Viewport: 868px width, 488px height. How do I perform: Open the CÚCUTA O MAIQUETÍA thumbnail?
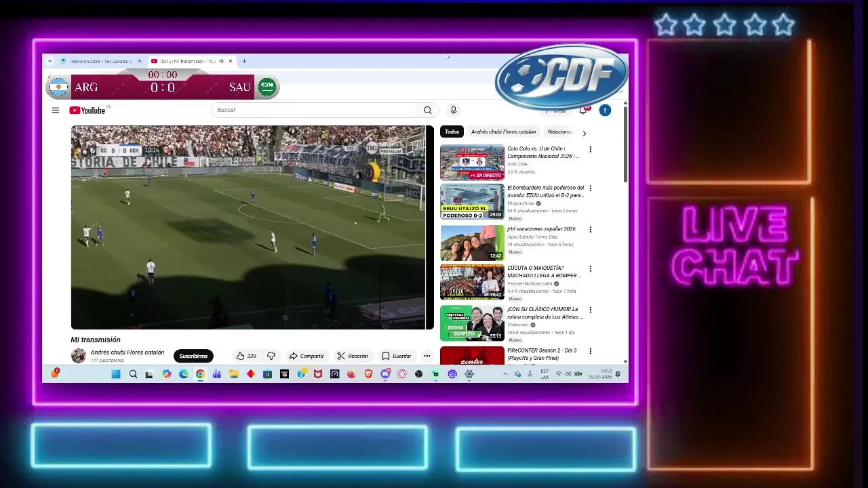pyautogui.click(x=472, y=282)
